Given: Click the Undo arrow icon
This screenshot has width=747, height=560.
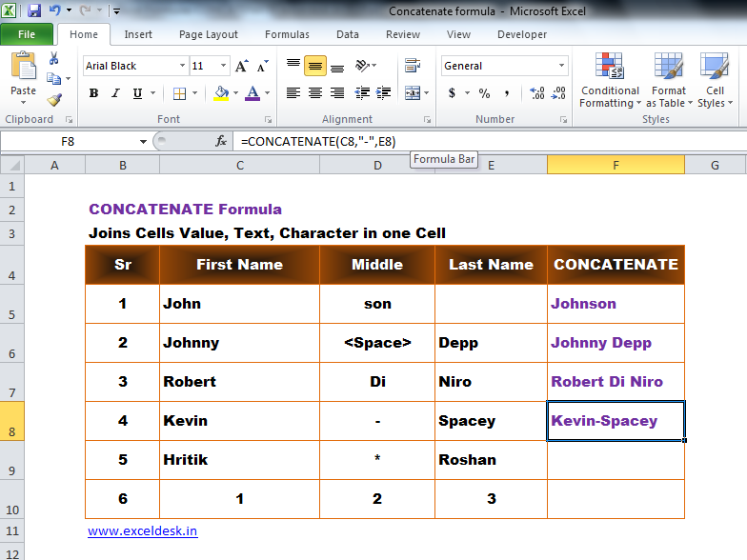Looking at the screenshot, I should tap(55, 10).
